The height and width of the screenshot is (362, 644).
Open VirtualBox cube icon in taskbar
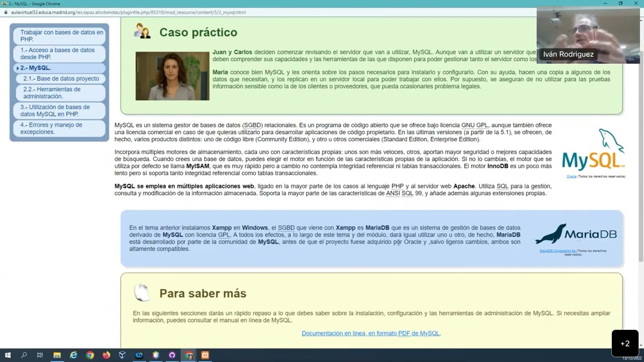coord(122,355)
